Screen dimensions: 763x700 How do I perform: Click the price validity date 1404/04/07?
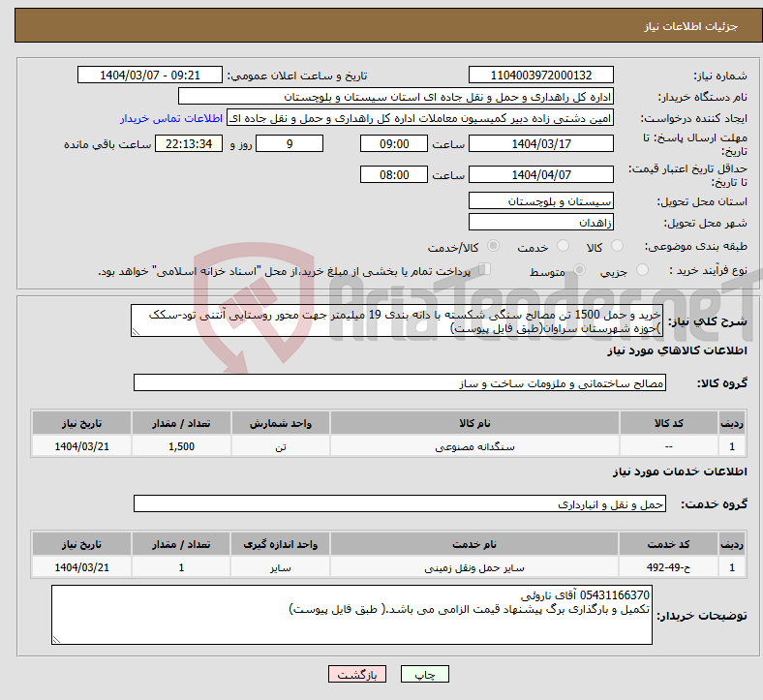pos(540,174)
